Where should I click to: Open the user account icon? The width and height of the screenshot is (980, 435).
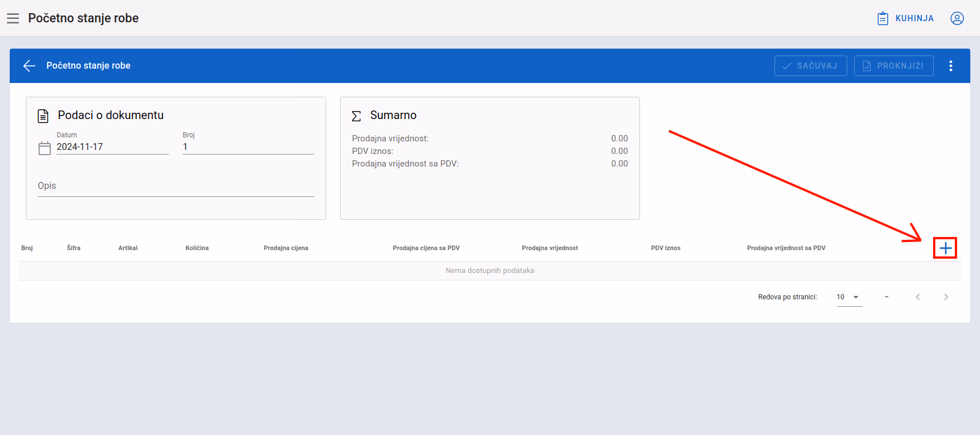click(x=957, y=18)
